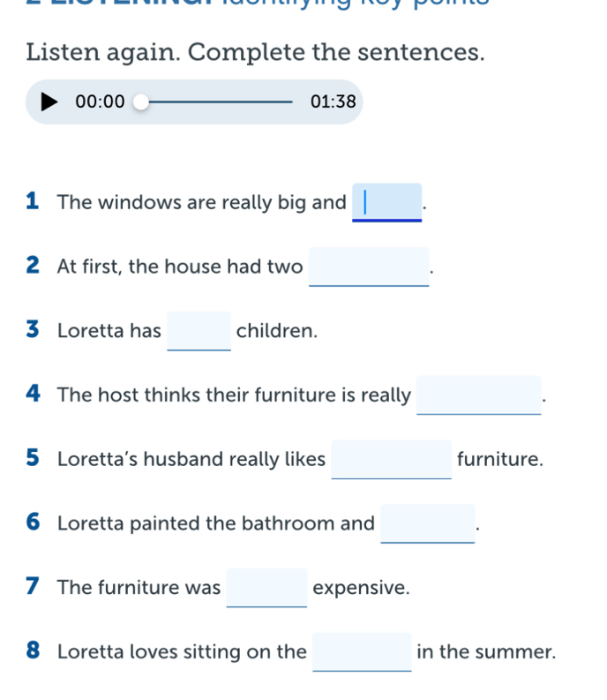Select the blank after 'house had two'
Image resolution: width=607 pixels, height=700 pixels.
point(369,266)
